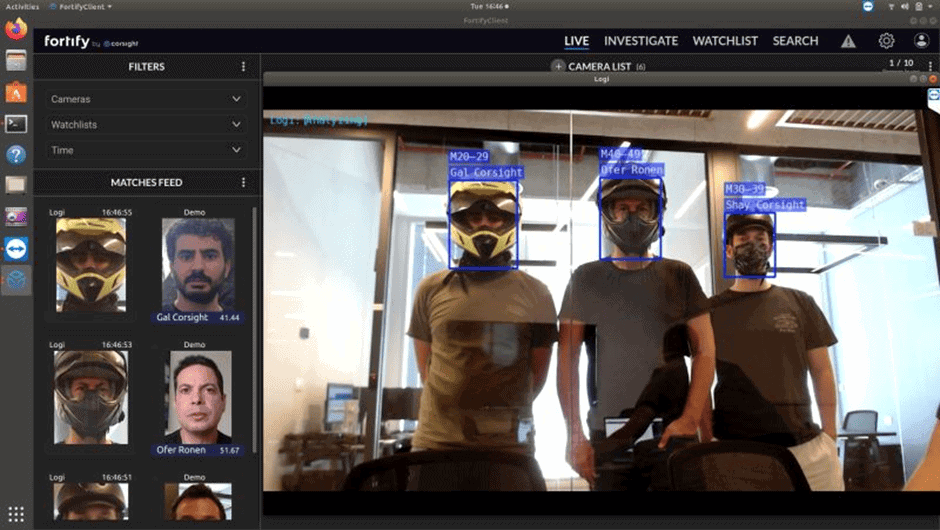Open the alerts warning triangle icon
The image size is (940, 530).
848,41
